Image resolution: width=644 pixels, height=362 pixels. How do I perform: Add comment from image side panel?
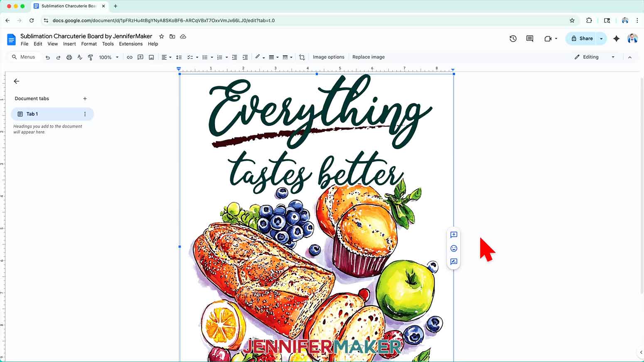click(x=454, y=235)
